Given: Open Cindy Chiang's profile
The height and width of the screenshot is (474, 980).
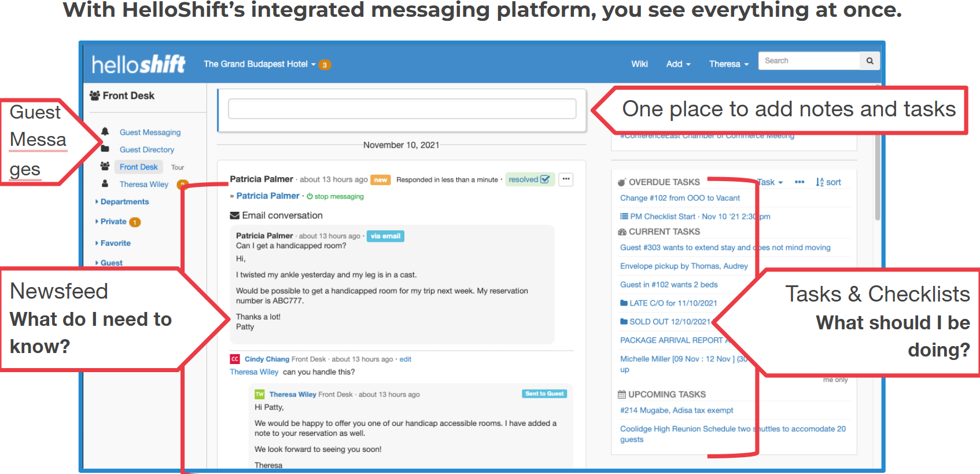Looking at the screenshot, I should (x=267, y=359).
